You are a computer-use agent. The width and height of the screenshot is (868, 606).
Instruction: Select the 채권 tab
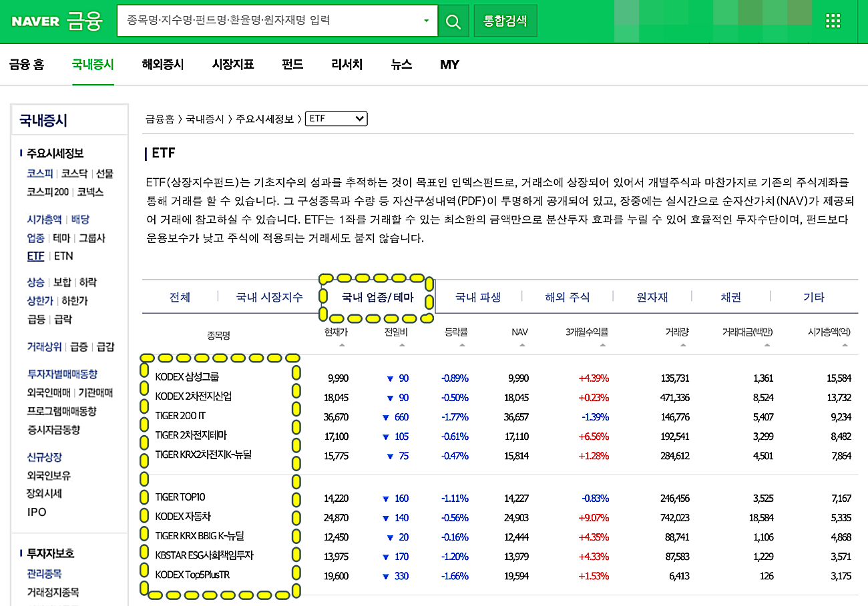click(731, 298)
